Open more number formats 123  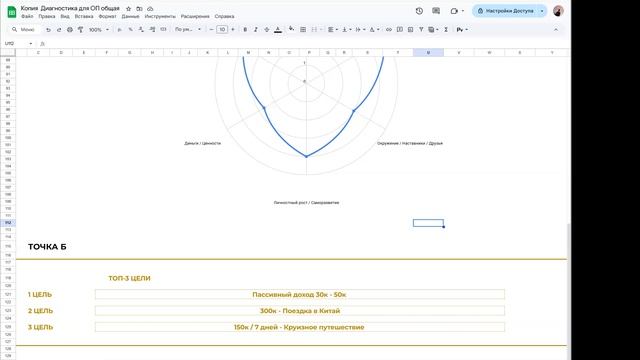163,29
